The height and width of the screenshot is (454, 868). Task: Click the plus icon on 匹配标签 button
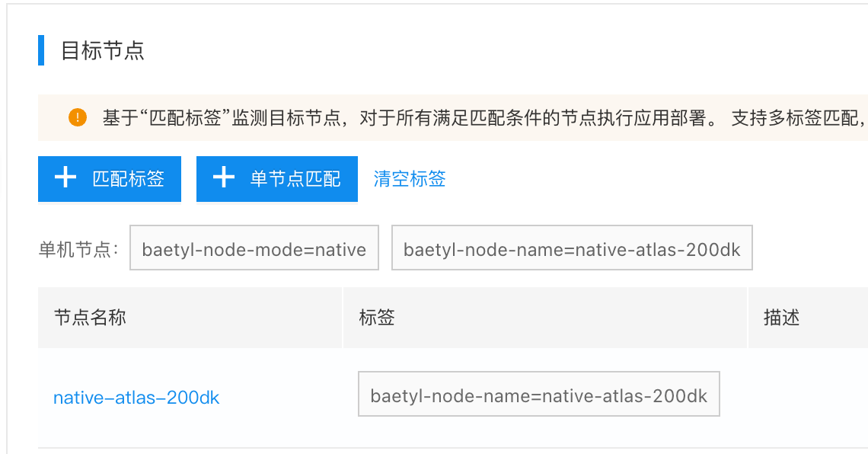pyautogui.click(x=65, y=177)
